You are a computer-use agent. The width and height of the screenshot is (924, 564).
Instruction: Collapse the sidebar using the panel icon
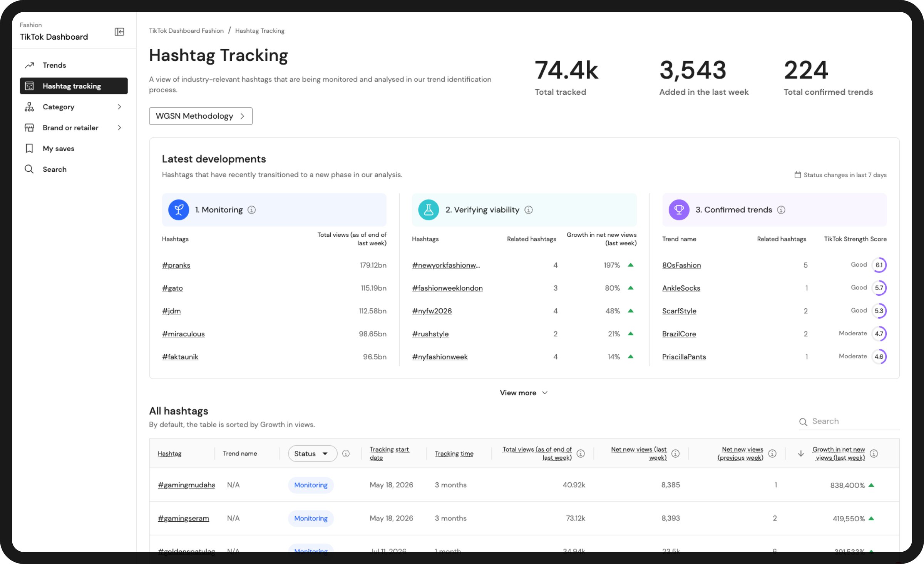click(x=119, y=32)
